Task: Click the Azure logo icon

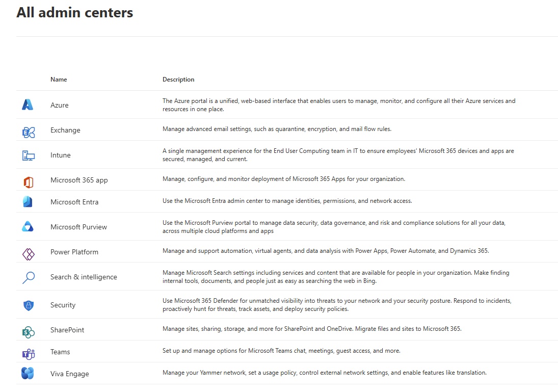Action: [x=28, y=105]
